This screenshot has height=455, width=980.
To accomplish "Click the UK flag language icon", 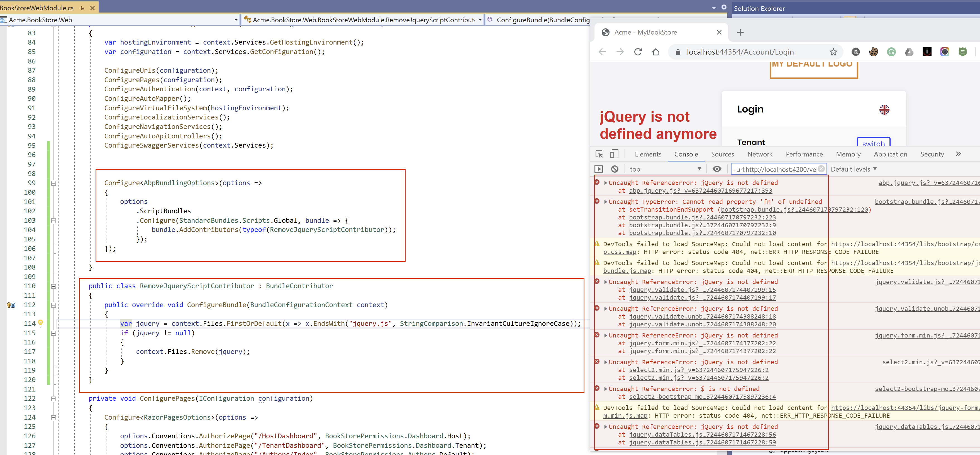I will tap(884, 109).
